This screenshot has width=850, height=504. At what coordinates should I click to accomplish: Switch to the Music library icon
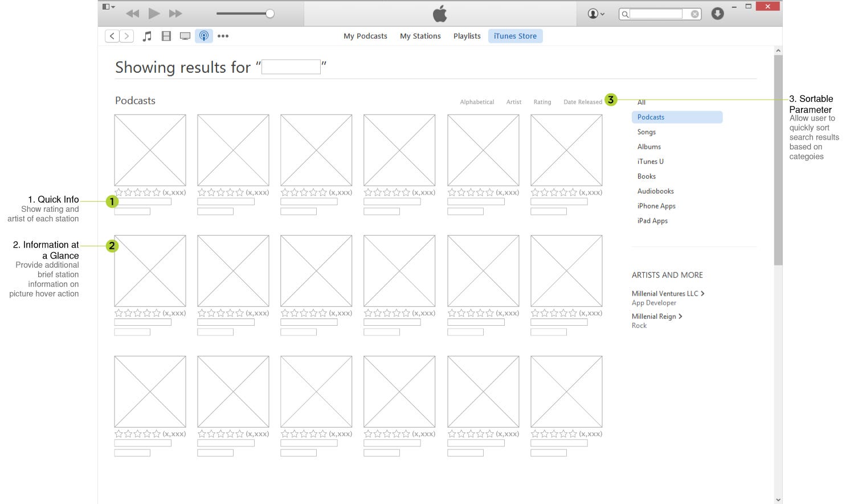pos(147,36)
